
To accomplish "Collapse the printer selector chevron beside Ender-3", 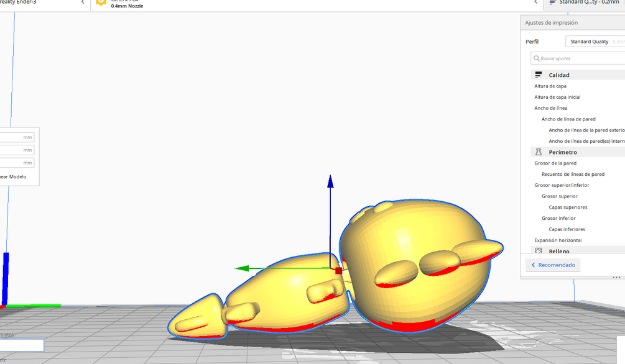I will (83, 2).
